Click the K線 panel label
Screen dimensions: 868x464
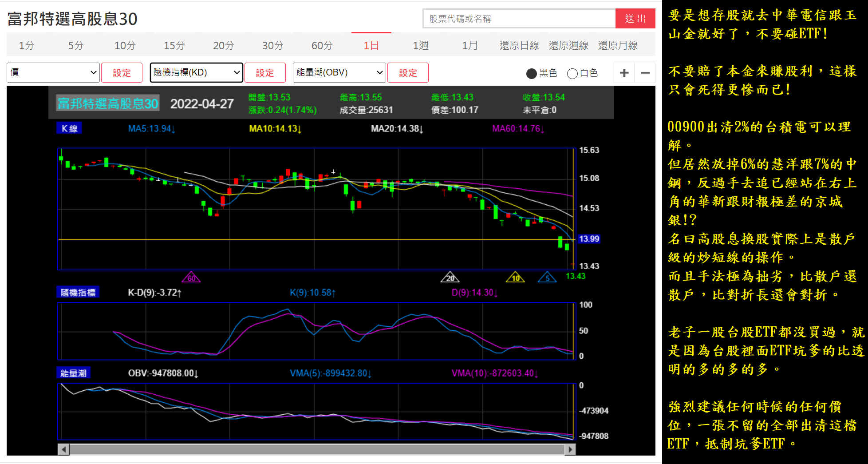[x=69, y=128]
